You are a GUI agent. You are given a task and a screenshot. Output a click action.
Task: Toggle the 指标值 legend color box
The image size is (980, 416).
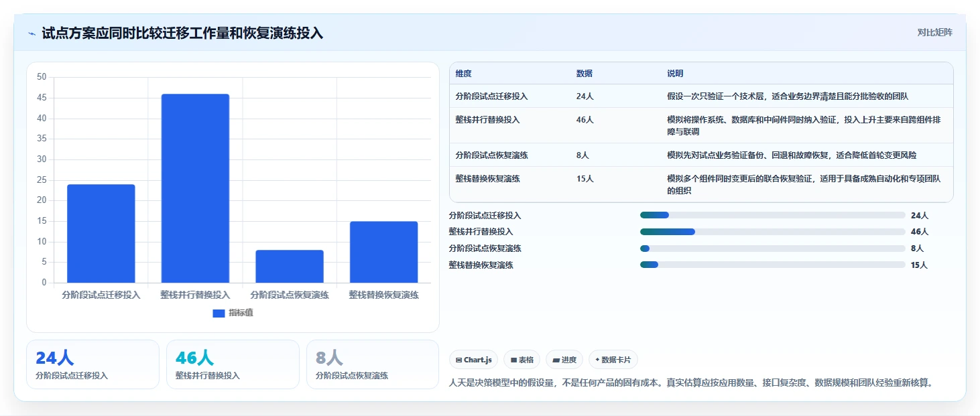[x=219, y=313]
